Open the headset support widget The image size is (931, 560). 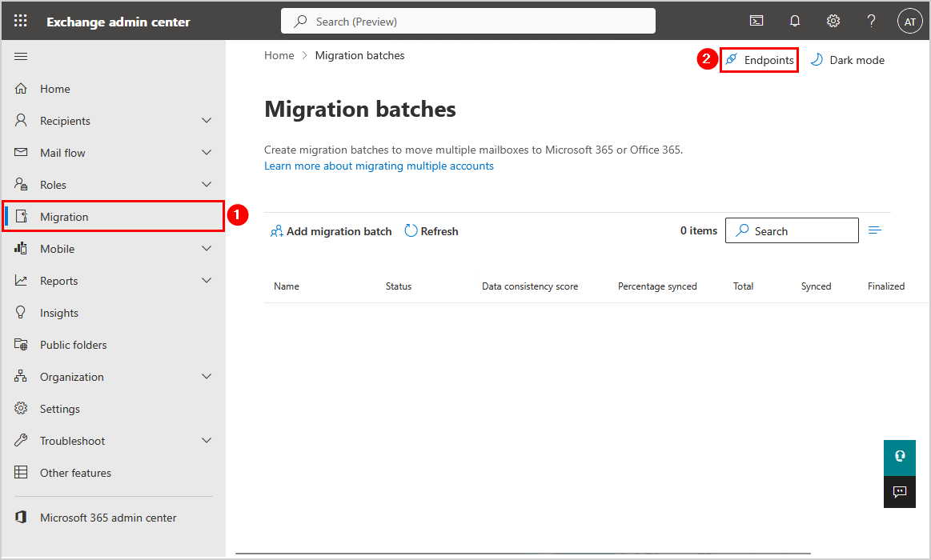(x=899, y=457)
